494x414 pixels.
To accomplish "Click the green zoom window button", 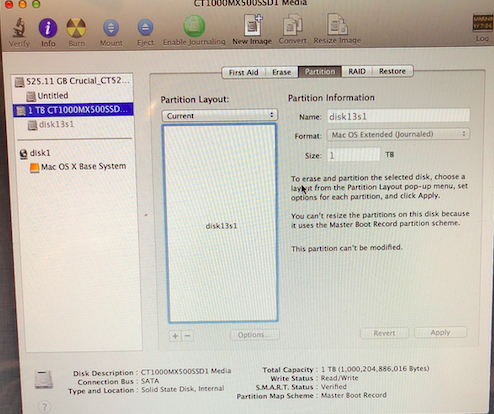I will click(x=36, y=4).
